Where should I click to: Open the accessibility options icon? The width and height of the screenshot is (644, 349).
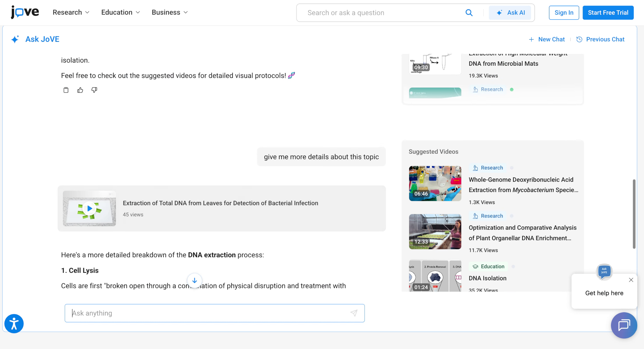14,324
